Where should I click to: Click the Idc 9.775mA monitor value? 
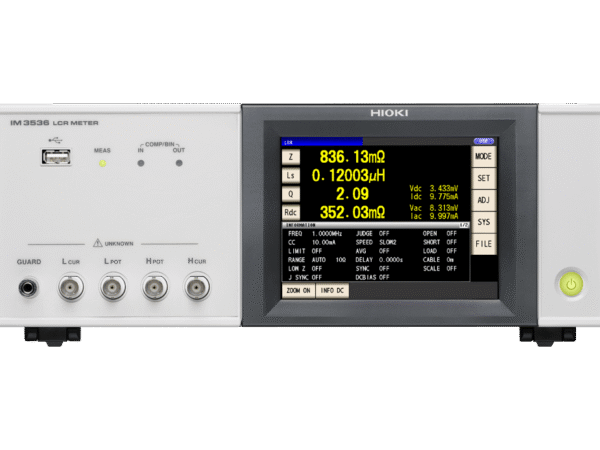(x=434, y=196)
